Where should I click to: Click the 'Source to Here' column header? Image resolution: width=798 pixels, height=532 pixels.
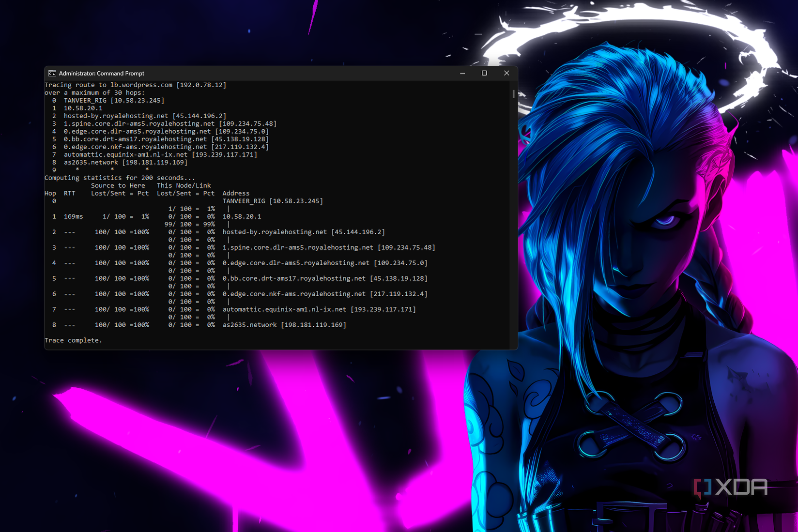(118, 186)
